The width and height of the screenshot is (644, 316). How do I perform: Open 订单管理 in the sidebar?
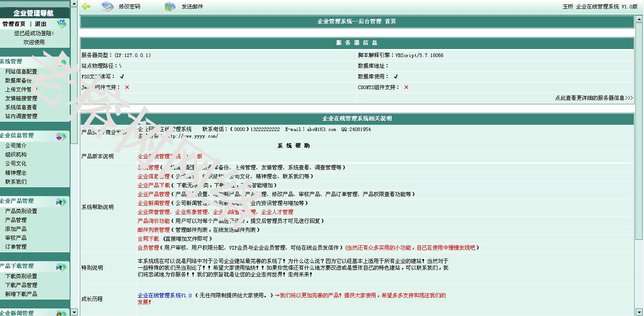point(16,247)
